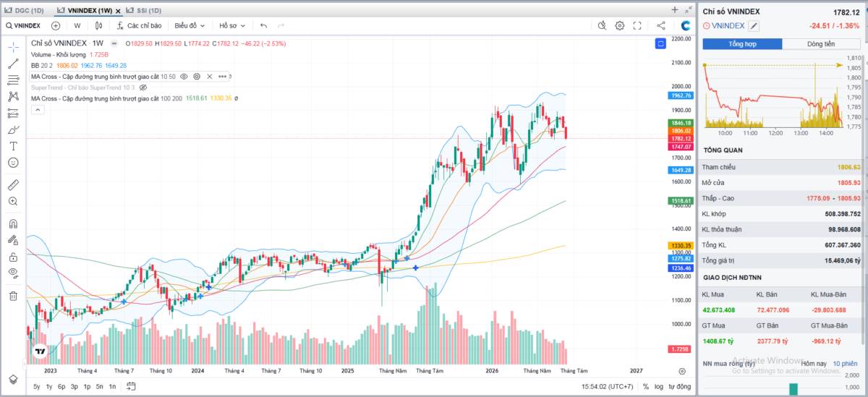Set chart range to 1n
The image size is (868, 397).
click(112, 387)
